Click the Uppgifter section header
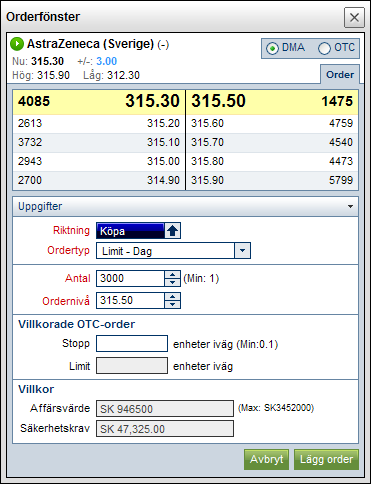 185,207
